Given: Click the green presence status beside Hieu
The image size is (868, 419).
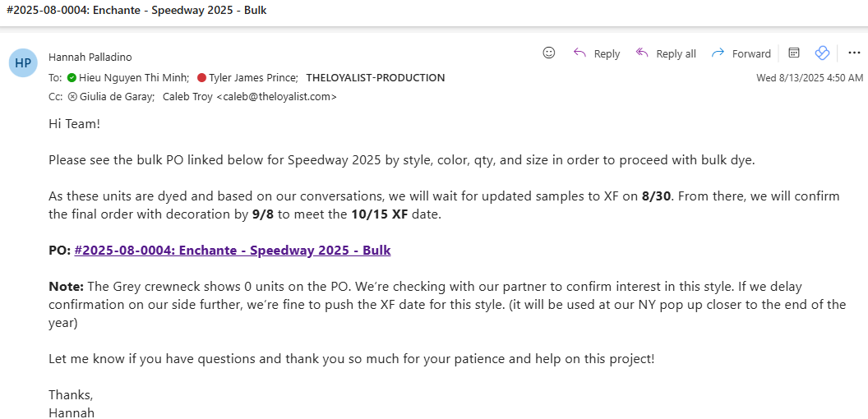Looking at the screenshot, I should 72,78.
